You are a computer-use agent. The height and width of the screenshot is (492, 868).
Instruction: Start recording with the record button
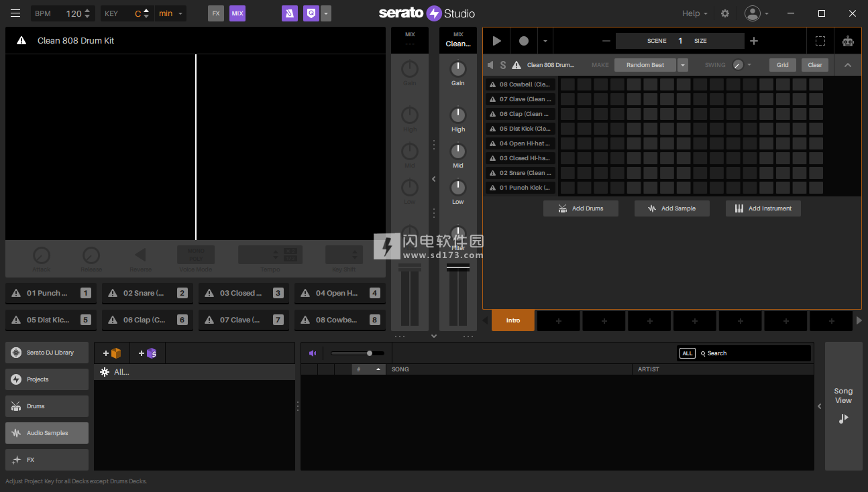(x=523, y=41)
